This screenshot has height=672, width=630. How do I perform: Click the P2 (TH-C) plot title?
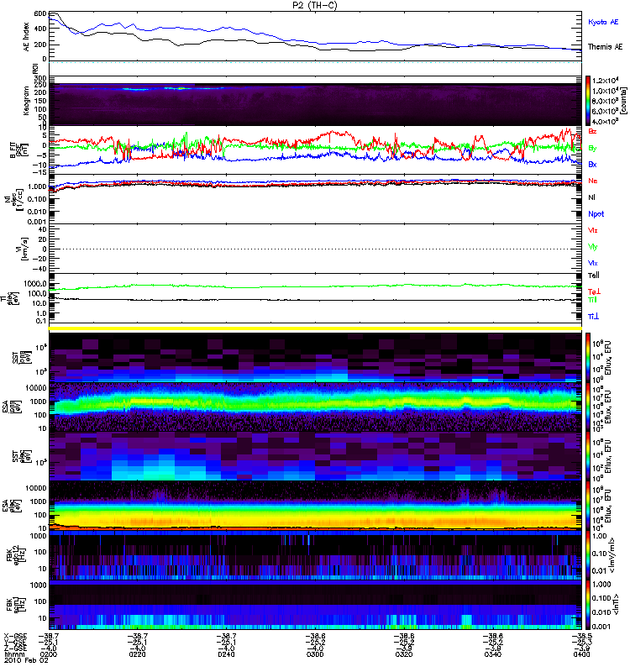pyautogui.click(x=315, y=5)
